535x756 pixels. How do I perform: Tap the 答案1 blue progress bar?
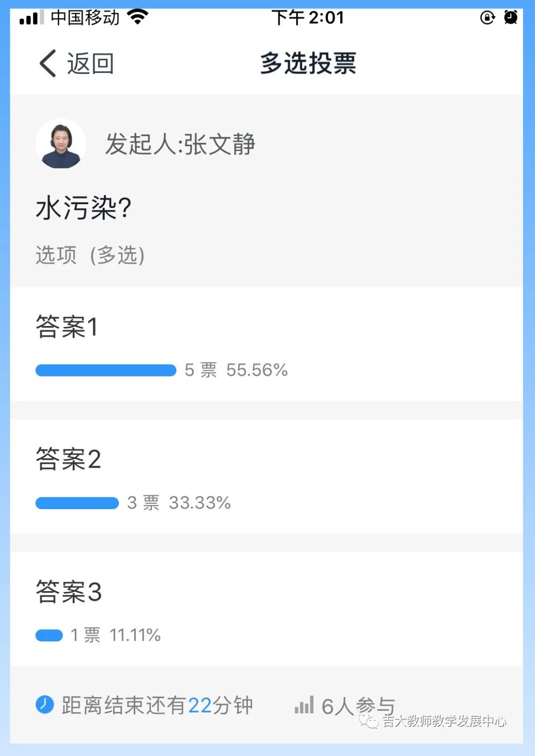click(106, 371)
